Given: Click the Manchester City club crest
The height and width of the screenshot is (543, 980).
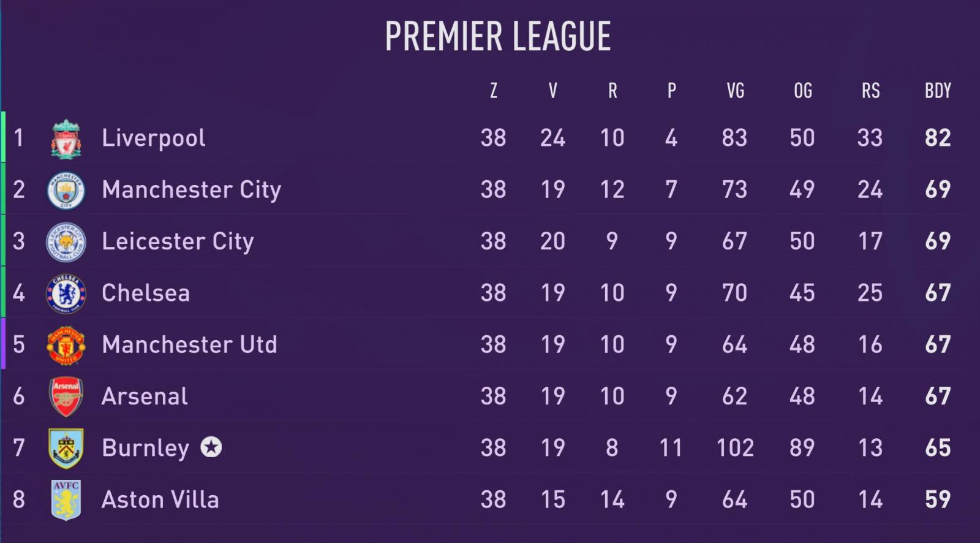Looking at the screenshot, I should (x=66, y=191).
